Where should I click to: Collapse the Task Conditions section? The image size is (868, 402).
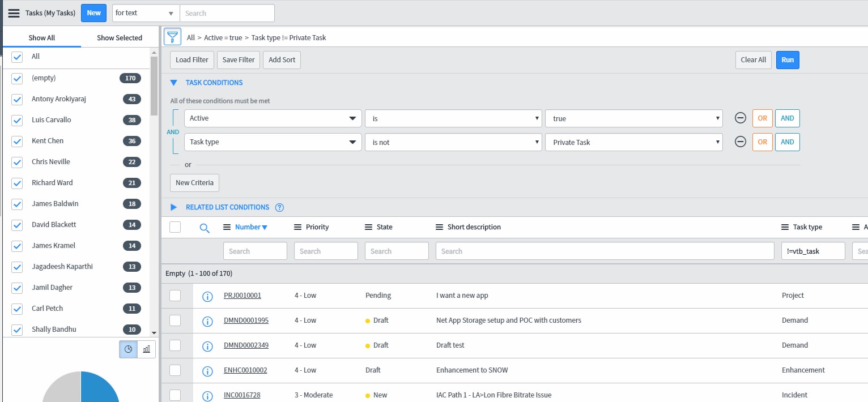174,83
